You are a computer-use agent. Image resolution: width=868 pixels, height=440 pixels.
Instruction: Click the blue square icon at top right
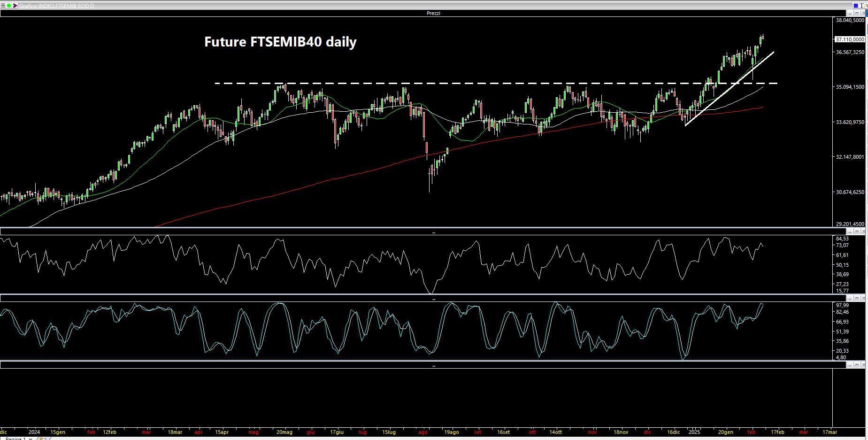coord(856,6)
